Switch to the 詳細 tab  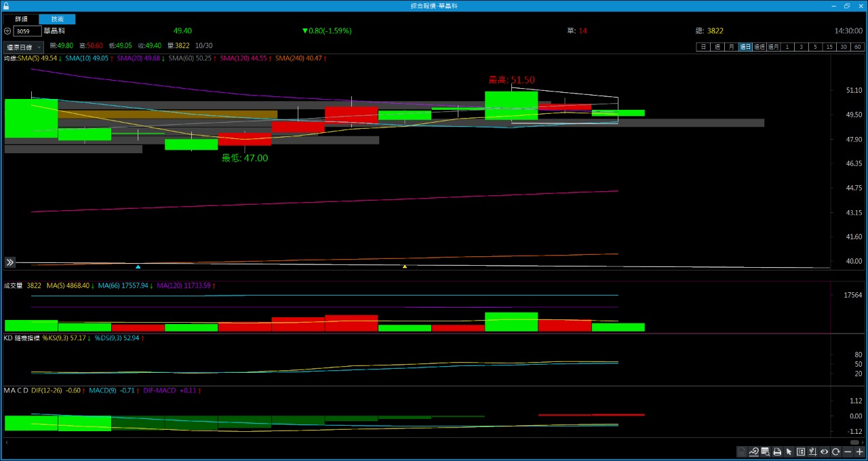click(22, 19)
